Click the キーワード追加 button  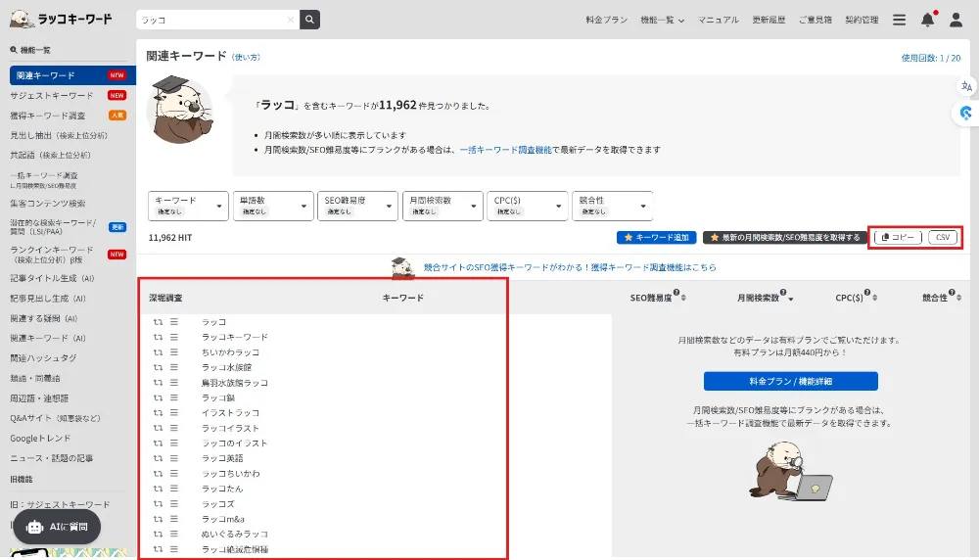pos(656,237)
